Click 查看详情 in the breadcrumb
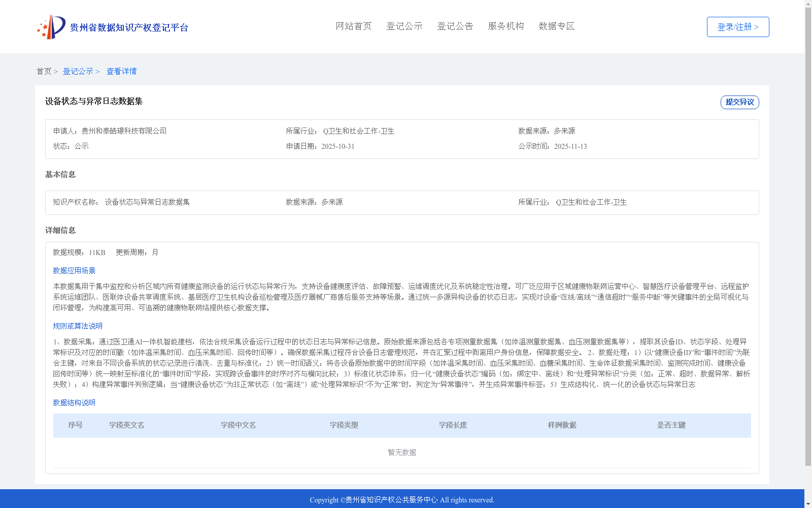The width and height of the screenshot is (812, 508). pyautogui.click(x=121, y=72)
